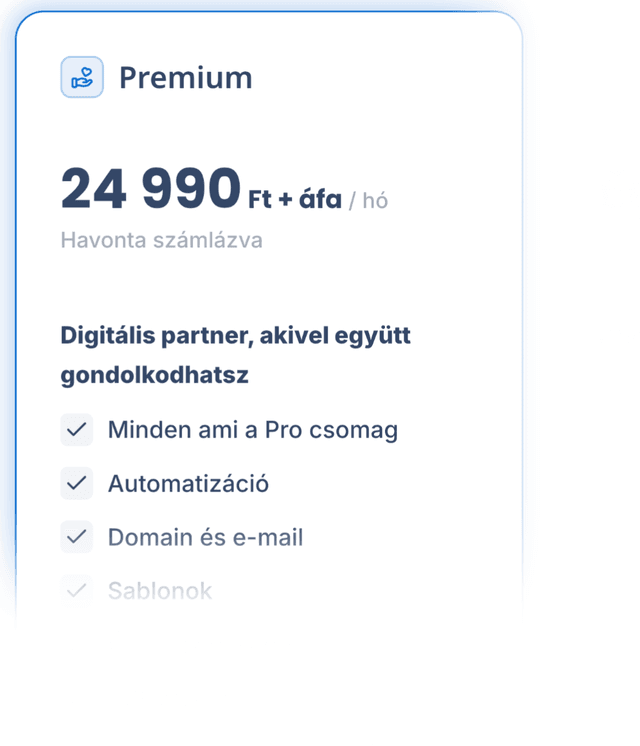Click the word "áfa" next to the price
The height and width of the screenshot is (746, 640).
320,199
